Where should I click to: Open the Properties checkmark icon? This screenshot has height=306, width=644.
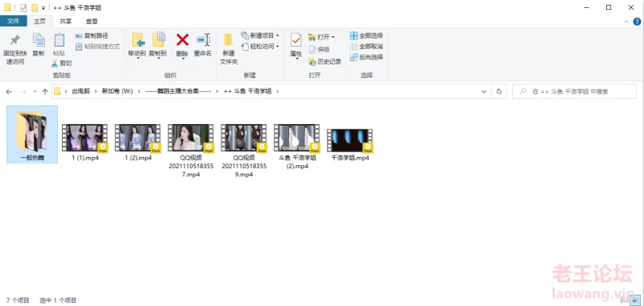pos(295,46)
